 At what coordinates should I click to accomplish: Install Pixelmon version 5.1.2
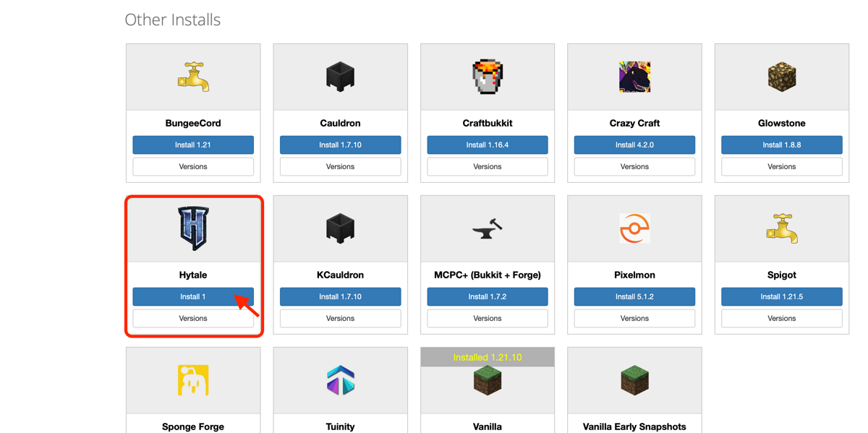coord(634,296)
